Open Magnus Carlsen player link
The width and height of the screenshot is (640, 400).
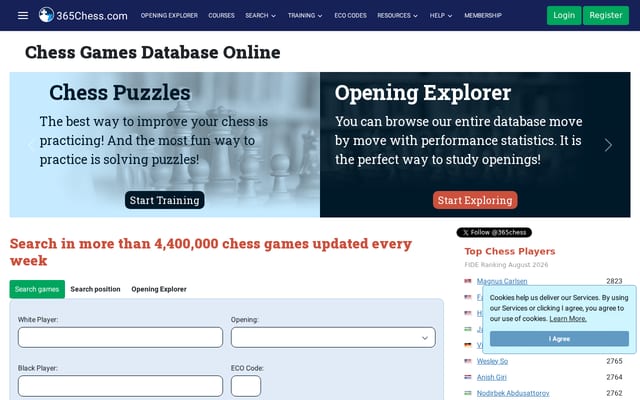(502, 281)
